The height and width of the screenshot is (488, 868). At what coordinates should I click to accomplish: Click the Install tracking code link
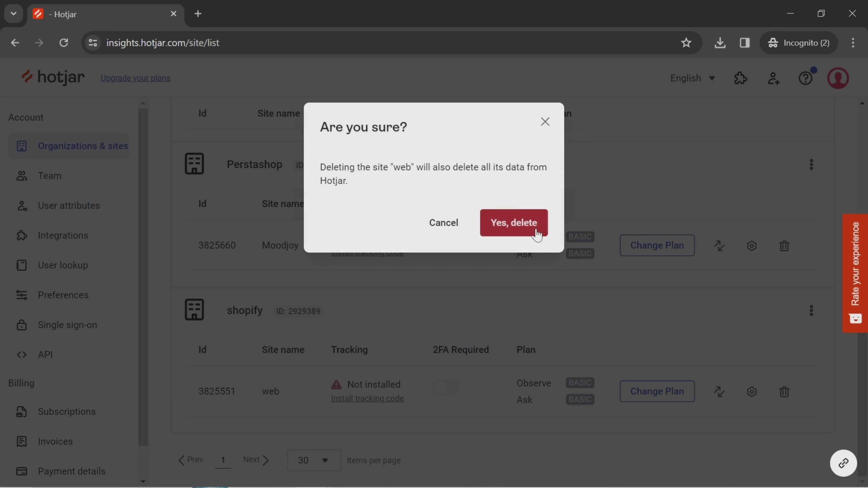pos(368,398)
